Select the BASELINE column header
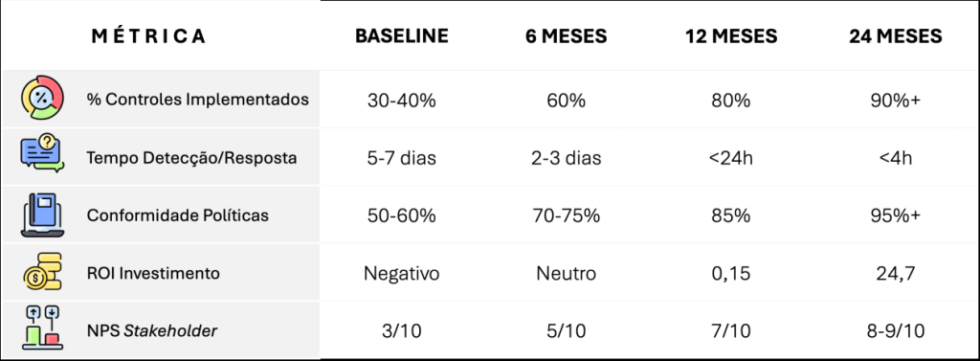 [402, 36]
